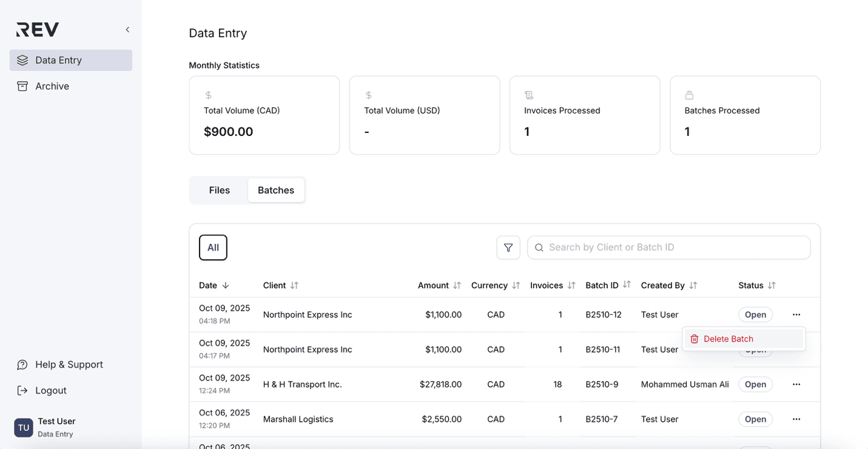Sort by the Amount column

click(457, 285)
